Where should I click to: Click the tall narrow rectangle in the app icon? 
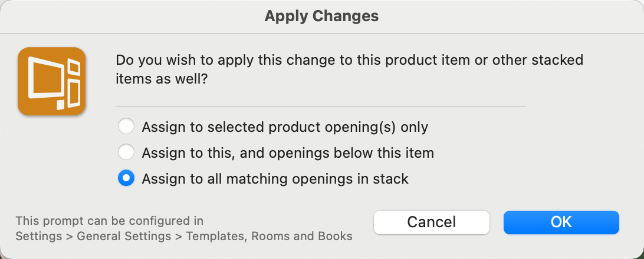click(x=74, y=94)
